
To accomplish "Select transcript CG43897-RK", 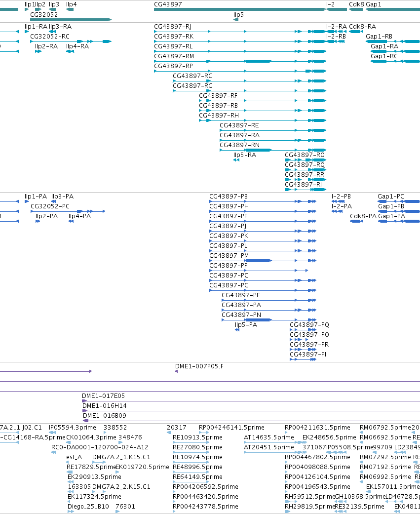I will [174, 37].
